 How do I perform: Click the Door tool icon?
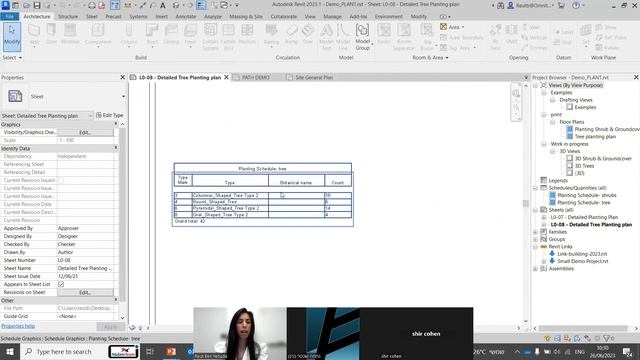pos(51,30)
